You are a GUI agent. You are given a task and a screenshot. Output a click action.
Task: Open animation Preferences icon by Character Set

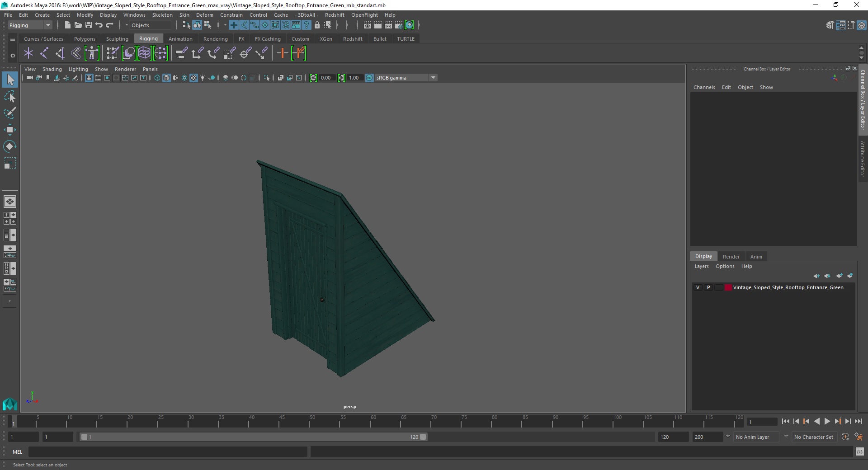(859, 437)
